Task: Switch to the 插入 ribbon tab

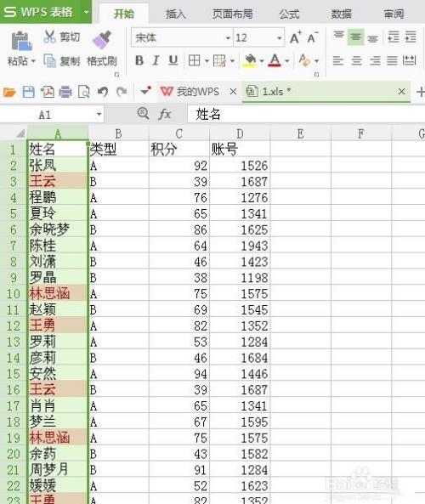Action: pos(176,14)
